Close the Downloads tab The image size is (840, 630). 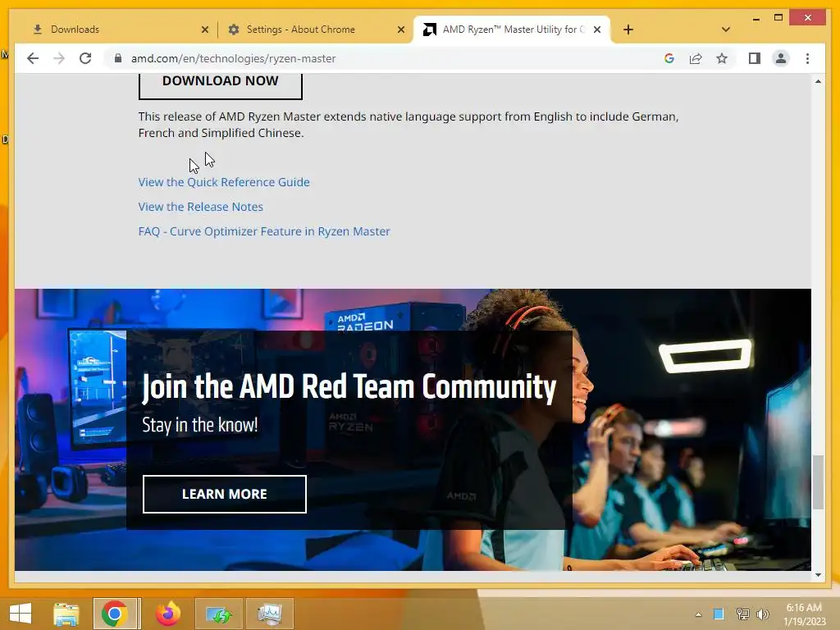tap(204, 30)
